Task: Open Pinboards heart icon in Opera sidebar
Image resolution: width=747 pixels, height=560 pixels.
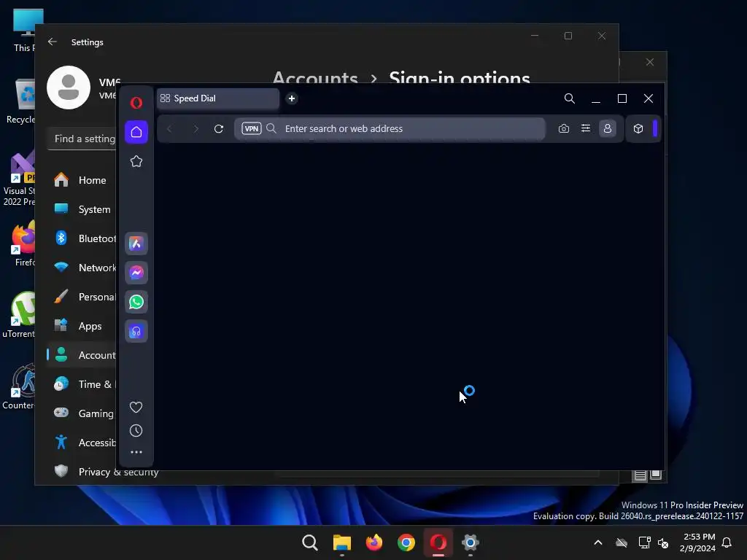Action: pyautogui.click(x=136, y=407)
